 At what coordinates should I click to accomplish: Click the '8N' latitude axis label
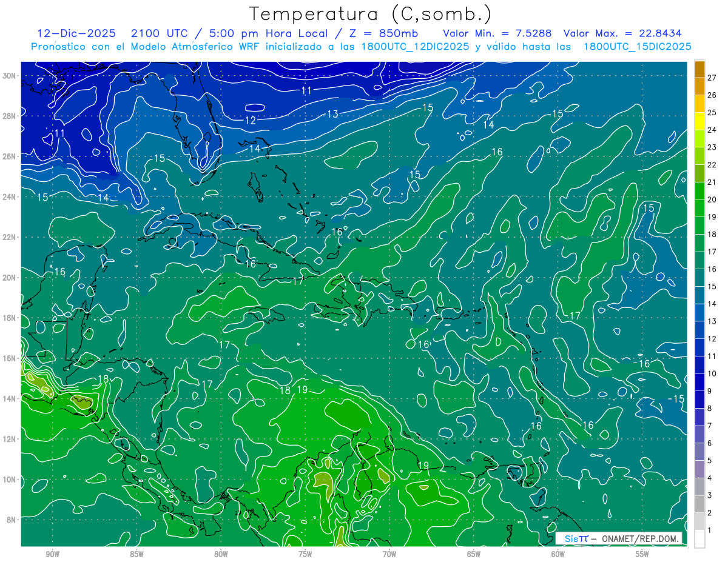click(12, 520)
